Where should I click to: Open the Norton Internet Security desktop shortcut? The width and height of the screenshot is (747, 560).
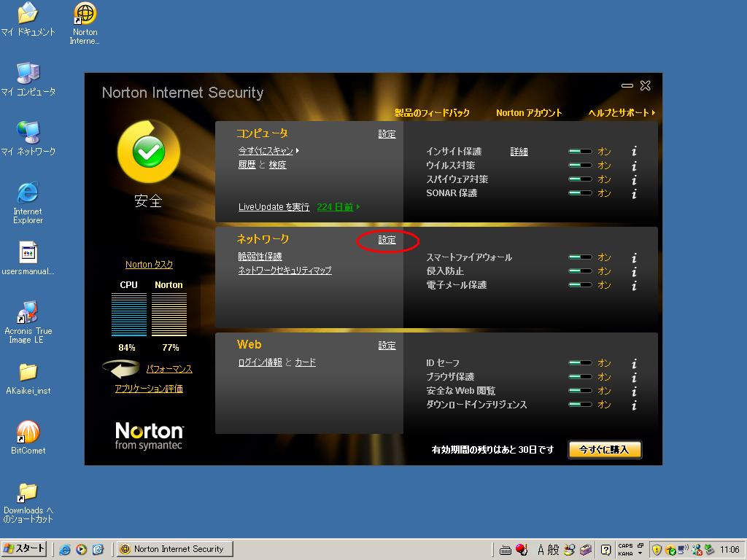click(85, 23)
